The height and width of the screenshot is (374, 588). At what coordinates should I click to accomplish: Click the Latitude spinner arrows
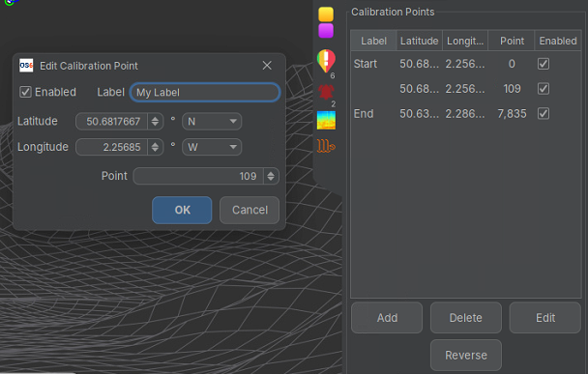pyautogui.click(x=155, y=122)
